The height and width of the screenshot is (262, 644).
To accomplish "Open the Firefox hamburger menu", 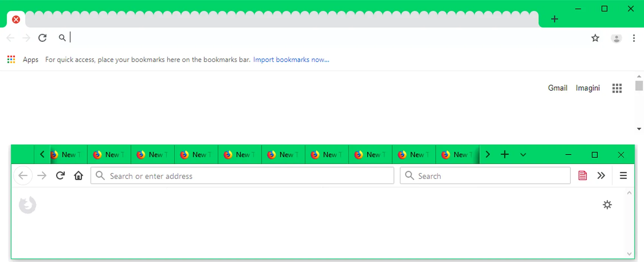I will pos(623,176).
